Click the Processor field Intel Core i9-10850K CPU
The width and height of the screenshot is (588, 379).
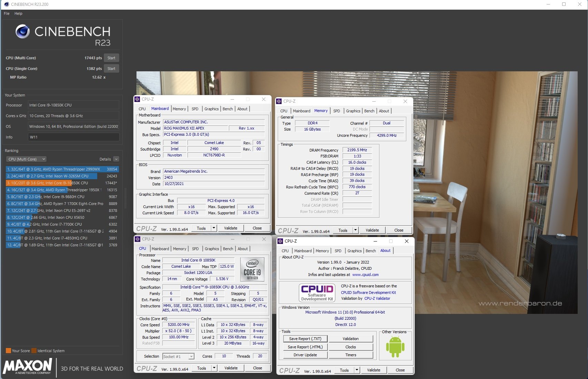73,105
